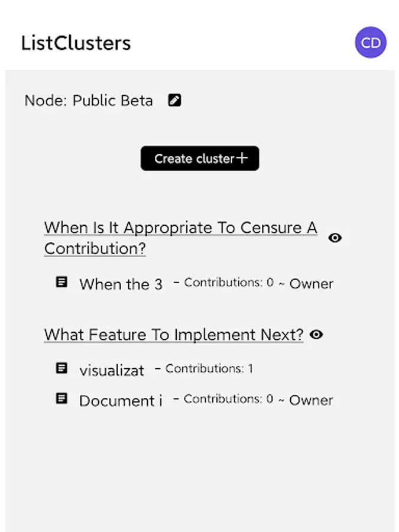Toggle visibility eye for What Feature To Implement Next
The width and height of the screenshot is (399, 532).
317,335
